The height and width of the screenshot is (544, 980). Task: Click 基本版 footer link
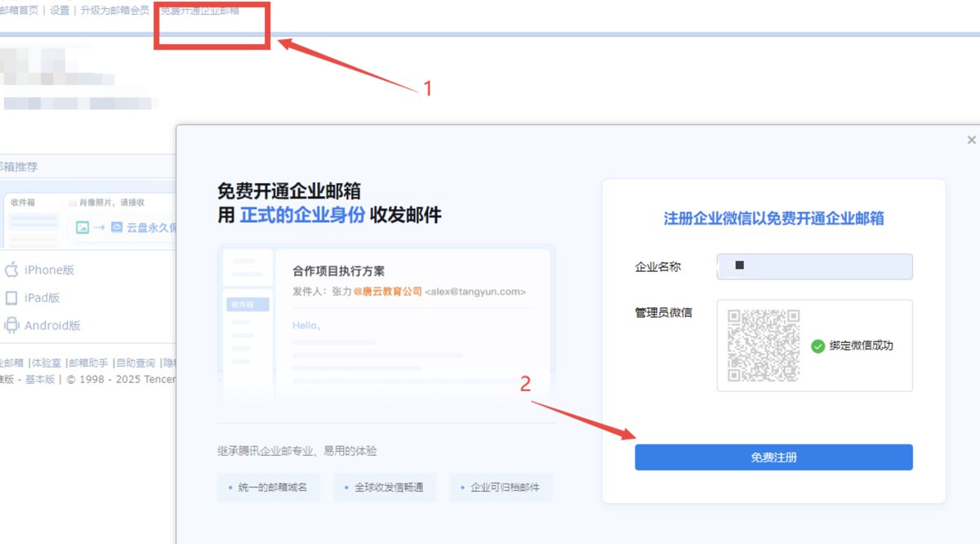click(x=40, y=379)
